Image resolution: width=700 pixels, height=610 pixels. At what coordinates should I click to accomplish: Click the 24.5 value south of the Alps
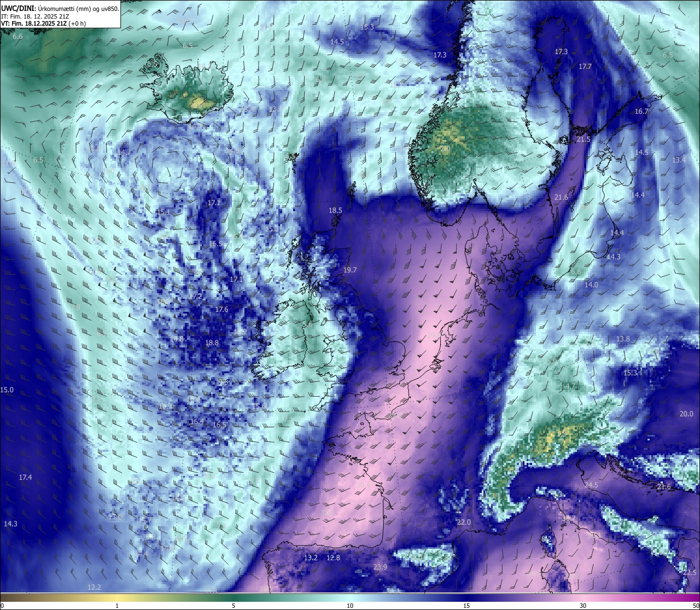pos(591,485)
